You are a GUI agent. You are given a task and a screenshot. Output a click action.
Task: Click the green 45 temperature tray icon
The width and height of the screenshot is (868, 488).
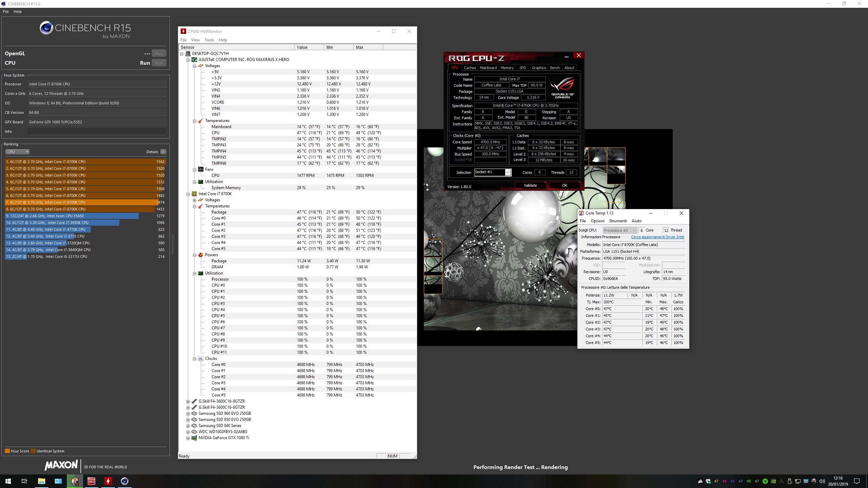(749, 481)
